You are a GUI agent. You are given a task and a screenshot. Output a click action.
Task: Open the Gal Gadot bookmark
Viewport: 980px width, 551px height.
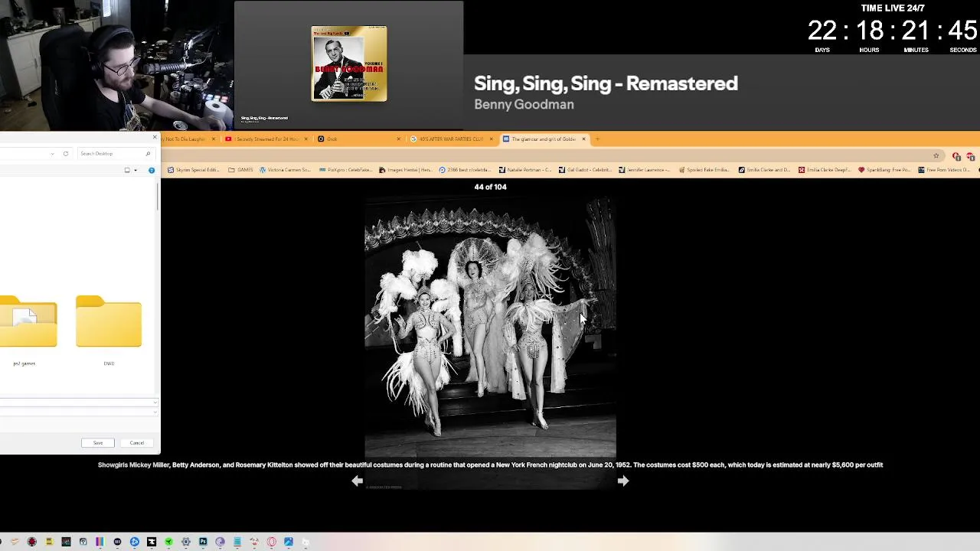pos(584,170)
